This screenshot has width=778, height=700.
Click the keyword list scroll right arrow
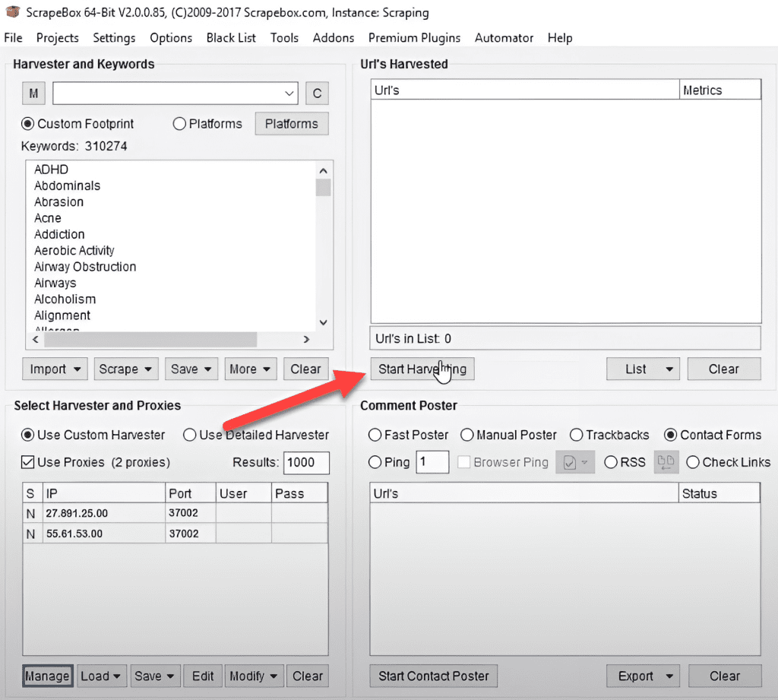coord(306,340)
